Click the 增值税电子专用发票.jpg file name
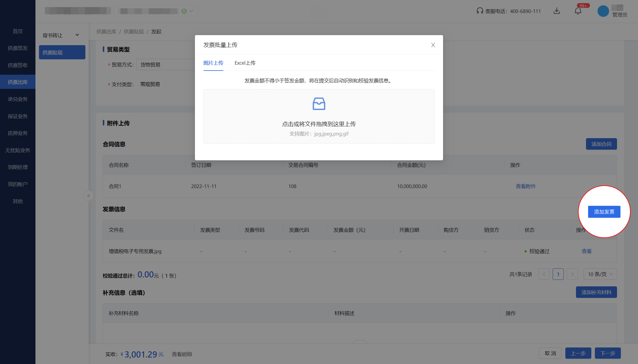 [x=135, y=251]
